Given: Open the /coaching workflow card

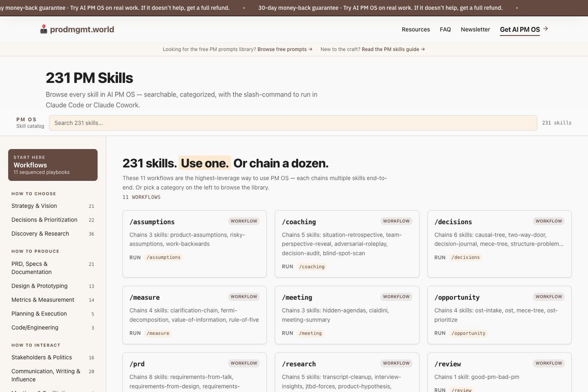Looking at the screenshot, I should [x=347, y=244].
